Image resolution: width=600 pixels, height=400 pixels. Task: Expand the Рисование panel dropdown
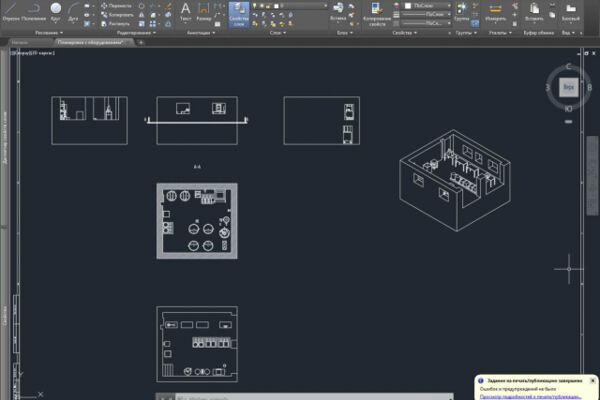49,33
